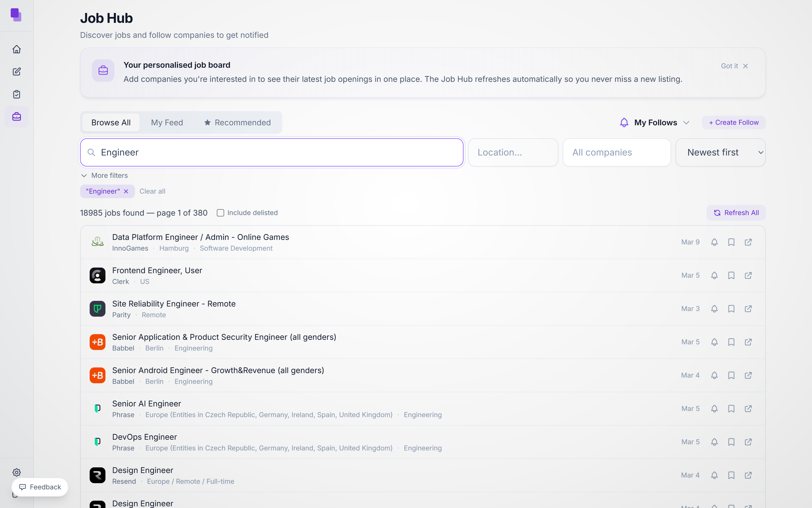This screenshot has height=508, width=812.
Task: Open Site Reliability Engineer - Remote title
Action: coord(174,303)
